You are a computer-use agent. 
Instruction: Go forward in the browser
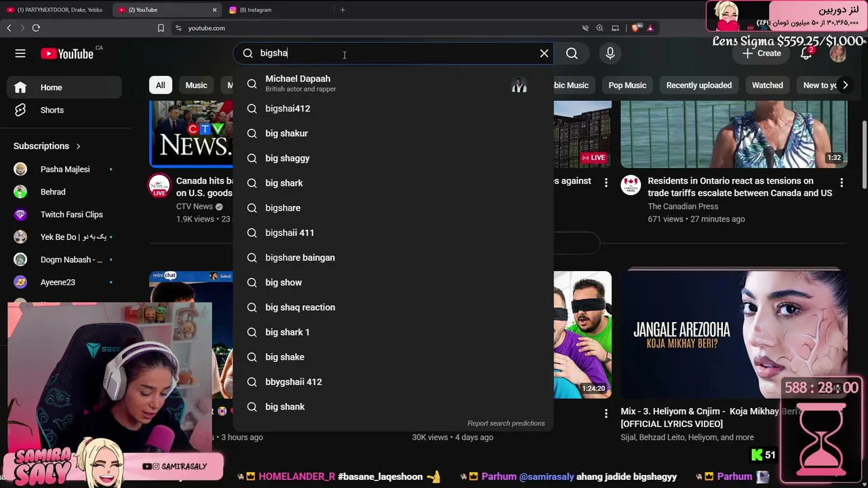click(x=22, y=28)
